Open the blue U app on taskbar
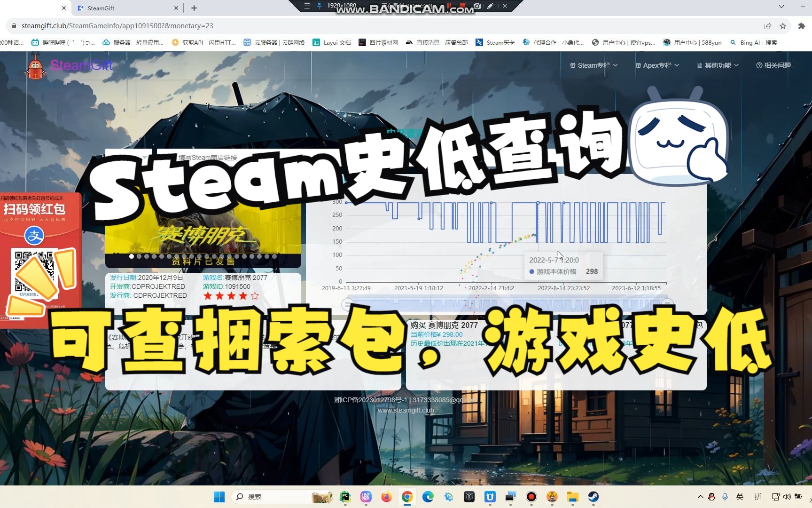This screenshot has width=812, height=508. [x=490, y=497]
